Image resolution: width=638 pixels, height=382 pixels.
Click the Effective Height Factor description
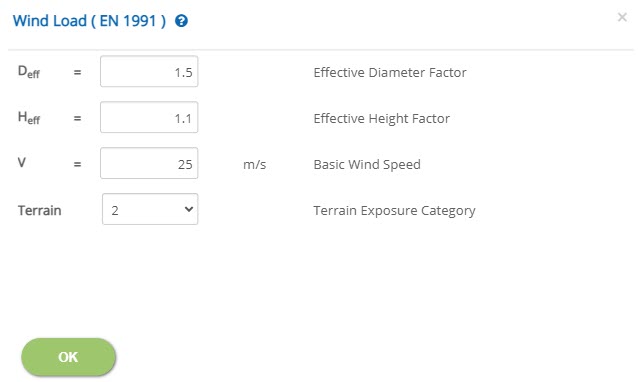click(x=381, y=118)
